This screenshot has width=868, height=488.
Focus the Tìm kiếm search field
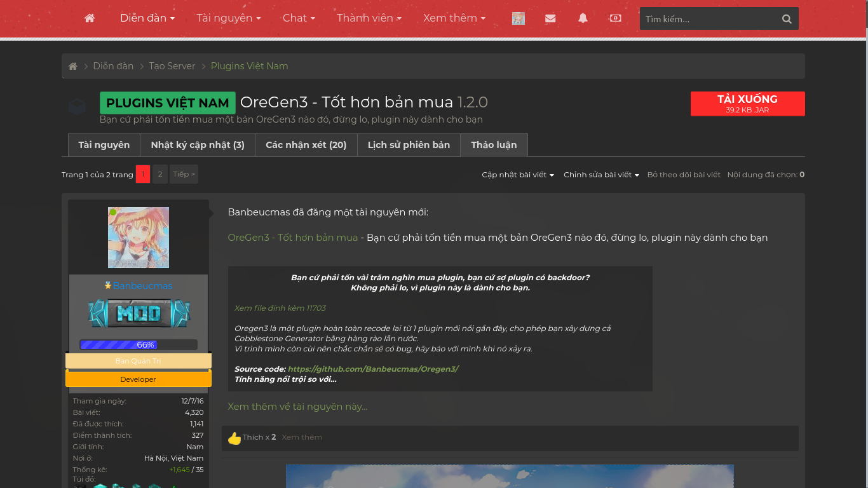(x=709, y=19)
